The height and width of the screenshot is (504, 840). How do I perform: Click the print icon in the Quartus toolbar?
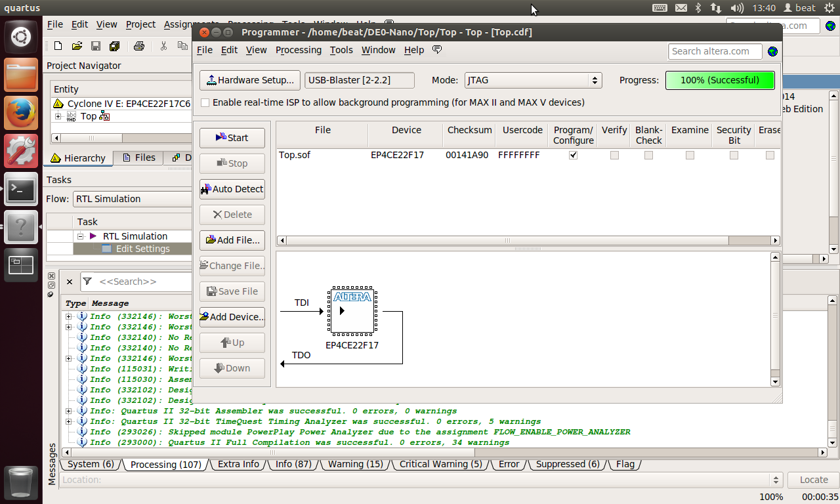coord(138,46)
